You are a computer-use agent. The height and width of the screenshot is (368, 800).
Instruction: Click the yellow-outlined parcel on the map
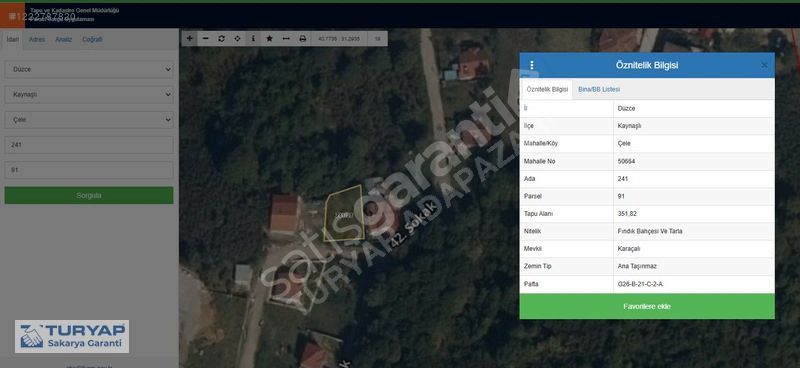click(x=344, y=214)
